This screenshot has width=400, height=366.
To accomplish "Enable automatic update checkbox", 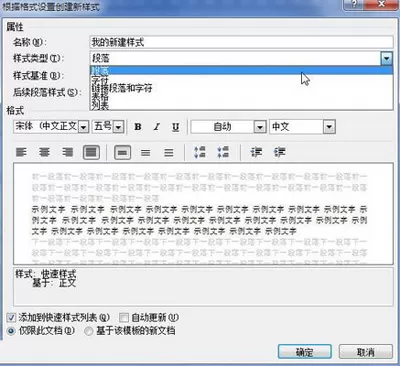I will click(124, 317).
